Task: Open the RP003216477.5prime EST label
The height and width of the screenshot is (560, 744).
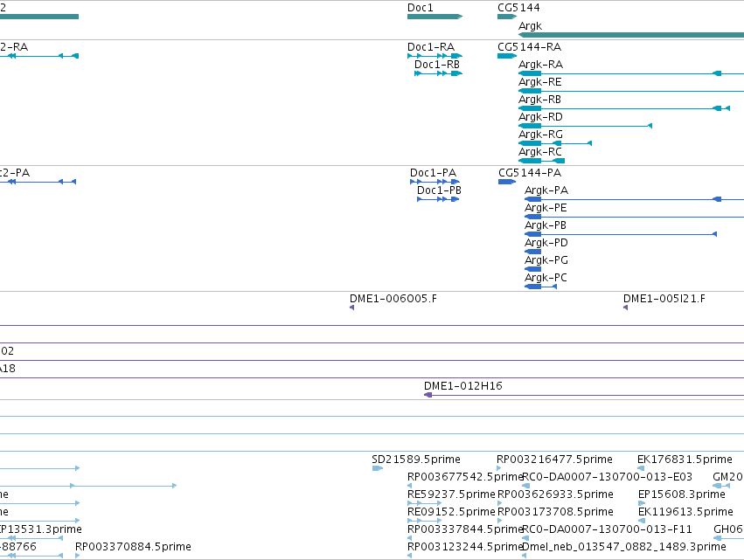Action: 554,460
